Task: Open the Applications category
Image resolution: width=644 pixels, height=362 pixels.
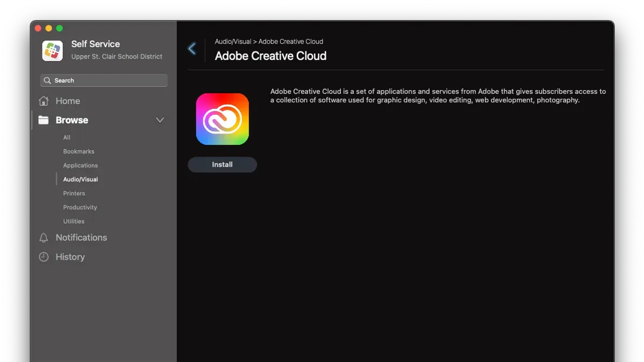Action: pos(80,165)
